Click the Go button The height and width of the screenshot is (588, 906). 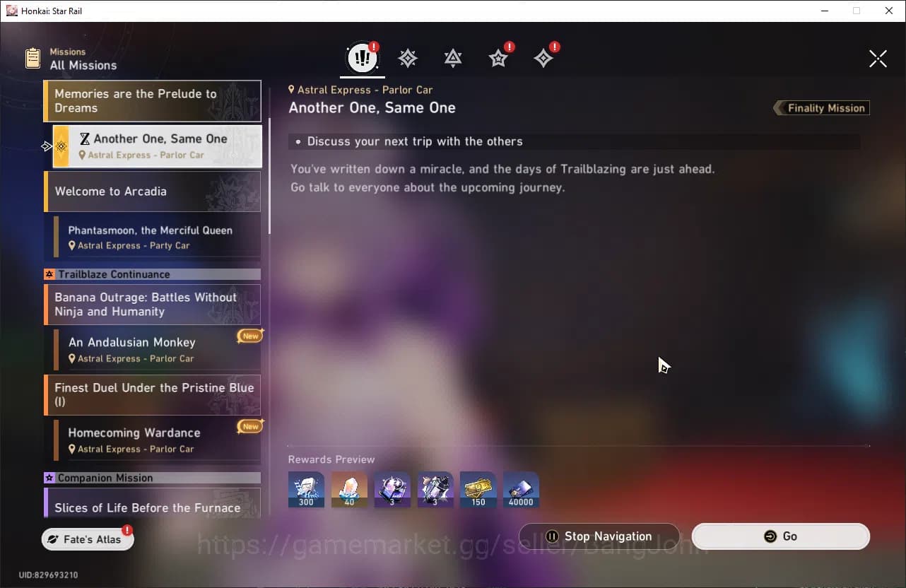click(781, 536)
